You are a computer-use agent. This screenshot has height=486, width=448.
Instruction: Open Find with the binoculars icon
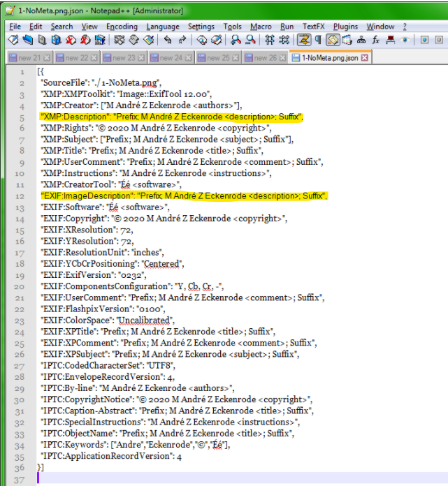pyautogui.click(x=202, y=40)
